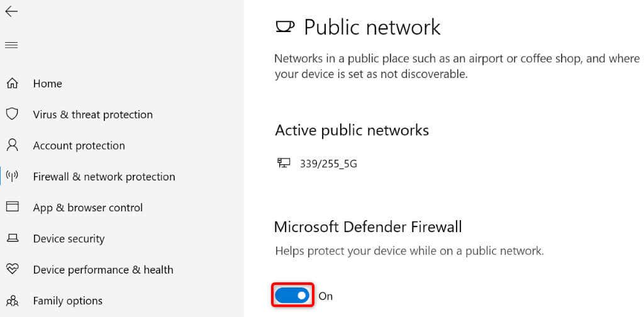Go to Account protection section
The width and height of the screenshot is (644, 317).
tap(79, 145)
